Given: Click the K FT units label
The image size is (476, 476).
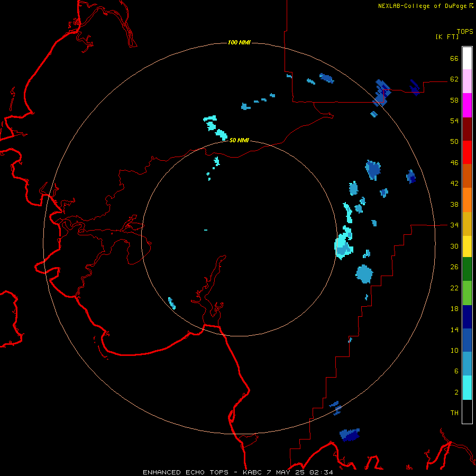Looking at the screenshot, I should click(x=447, y=36).
